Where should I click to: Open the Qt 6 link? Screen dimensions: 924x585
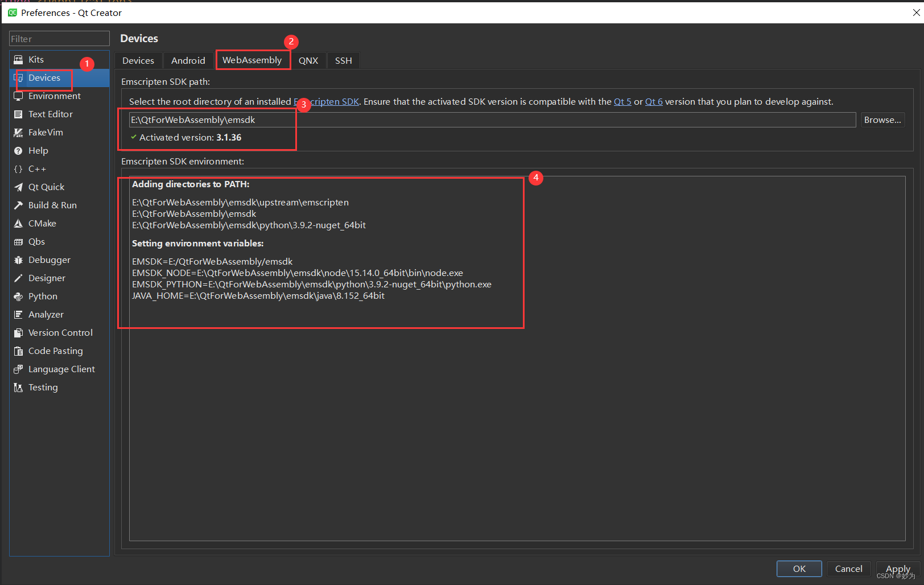(x=654, y=102)
